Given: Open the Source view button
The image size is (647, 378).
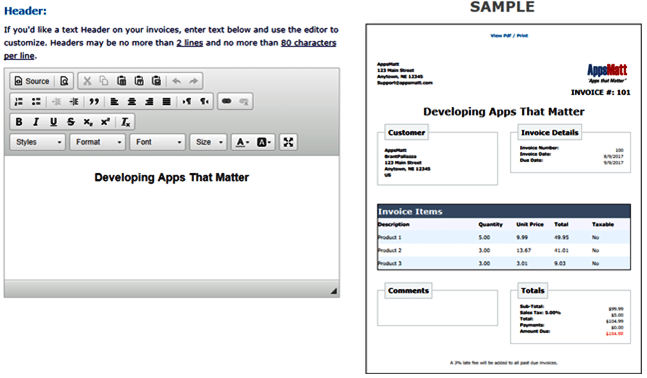Looking at the screenshot, I should [32, 81].
